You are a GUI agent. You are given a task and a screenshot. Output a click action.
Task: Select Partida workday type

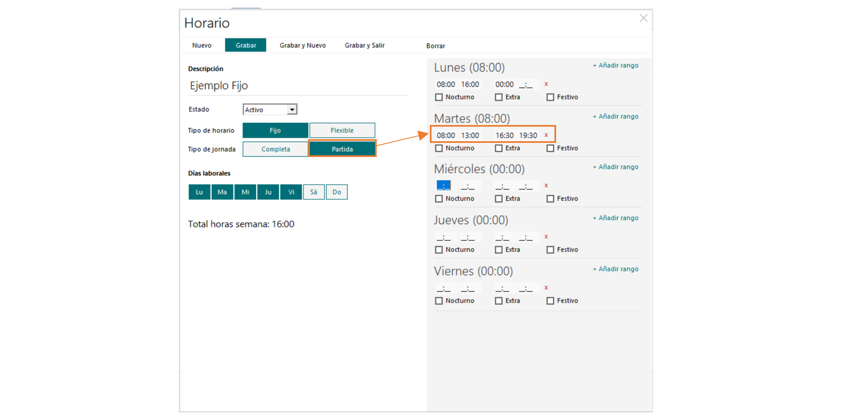click(342, 149)
